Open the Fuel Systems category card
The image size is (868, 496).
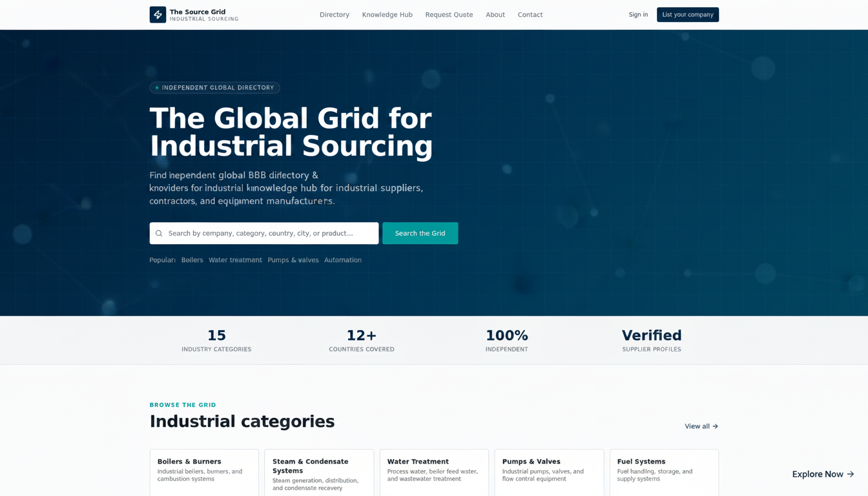coord(664,473)
